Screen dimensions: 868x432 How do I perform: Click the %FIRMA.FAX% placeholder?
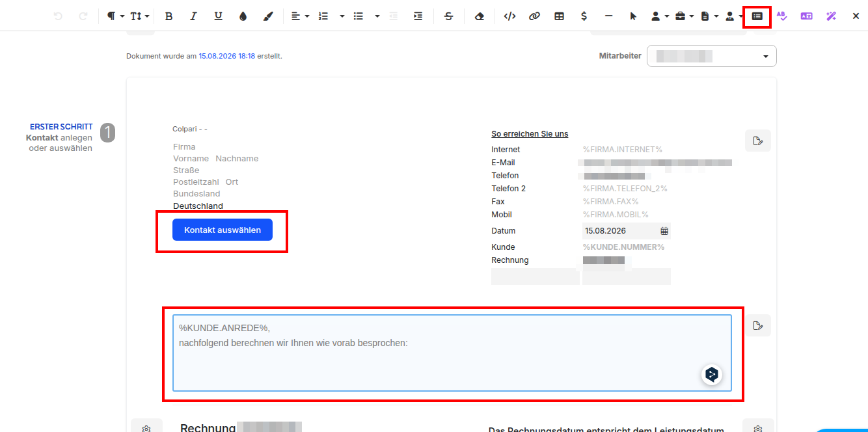pyautogui.click(x=611, y=202)
